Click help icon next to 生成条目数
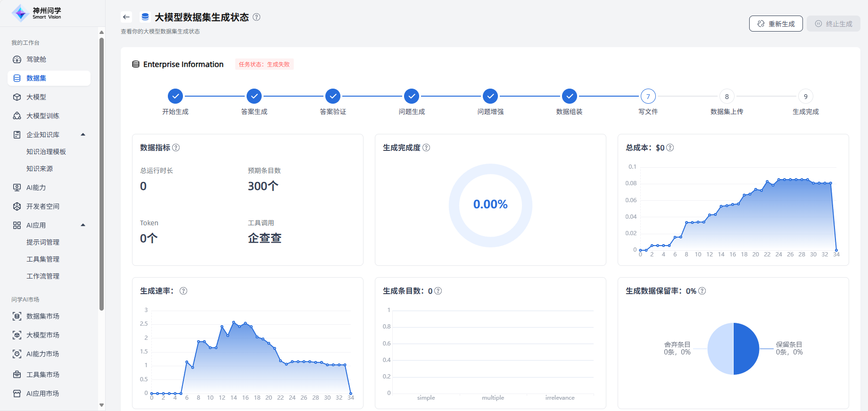Image resolution: width=868 pixels, height=411 pixels. (438, 291)
